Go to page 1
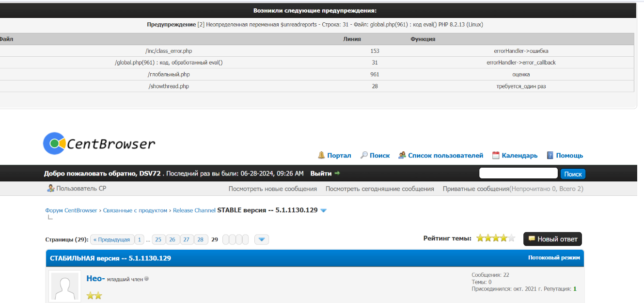 click(x=140, y=239)
